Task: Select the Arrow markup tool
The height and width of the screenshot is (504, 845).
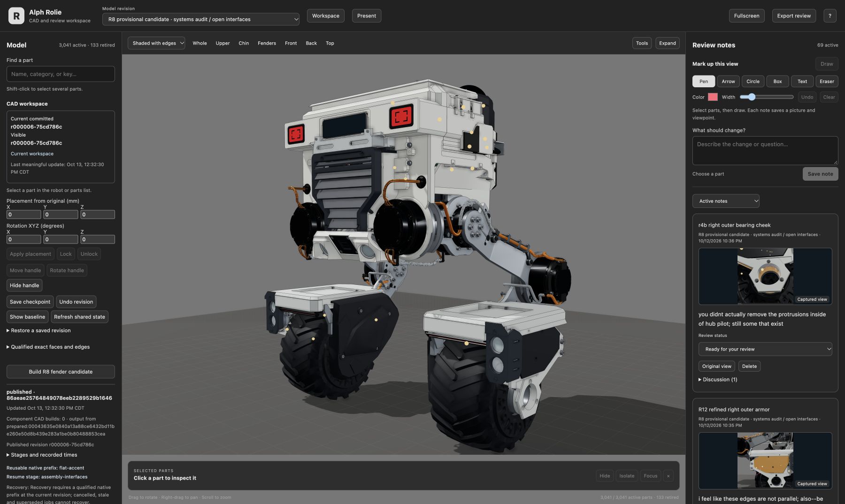Action: [728, 81]
